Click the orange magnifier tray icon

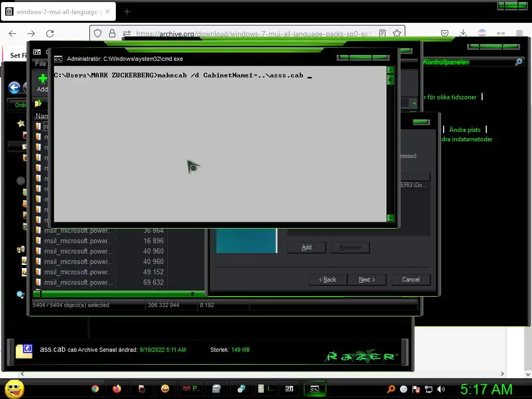point(391,389)
